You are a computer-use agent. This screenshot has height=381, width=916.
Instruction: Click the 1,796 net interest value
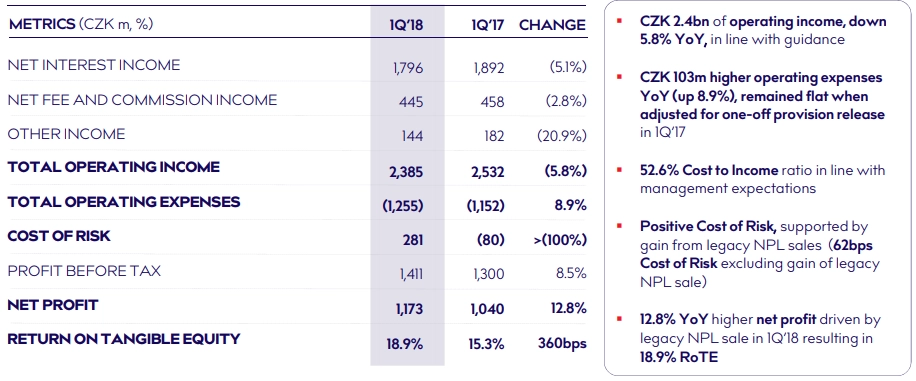(x=408, y=68)
